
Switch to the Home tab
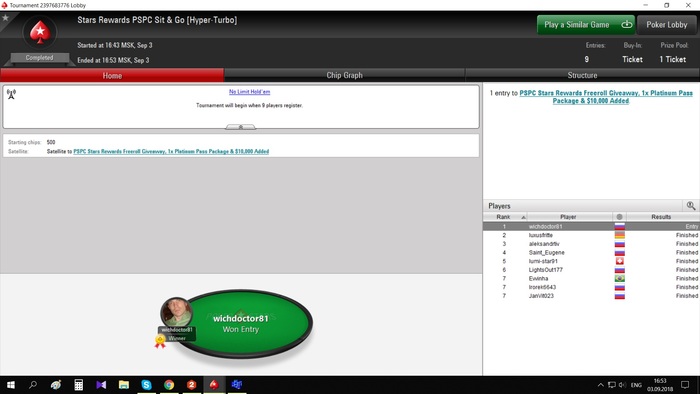point(112,75)
